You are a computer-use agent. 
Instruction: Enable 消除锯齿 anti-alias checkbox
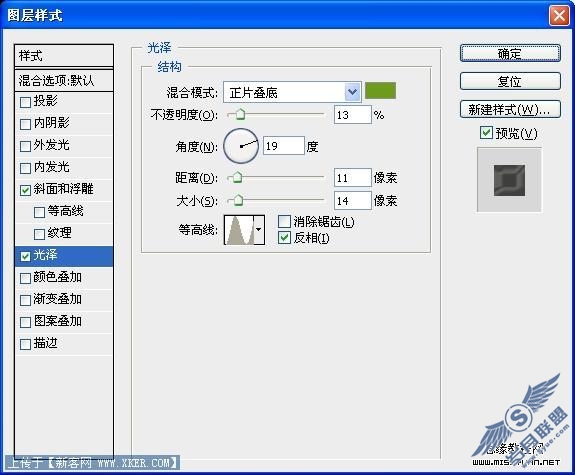coord(284,222)
